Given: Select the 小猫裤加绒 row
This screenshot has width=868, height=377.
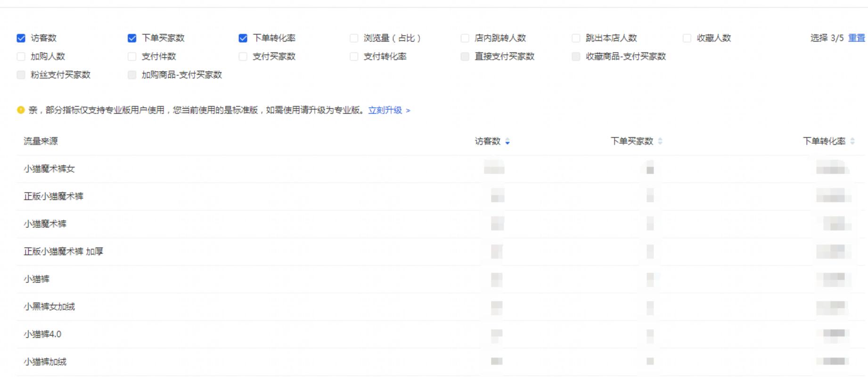Looking at the screenshot, I should [441, 362].
